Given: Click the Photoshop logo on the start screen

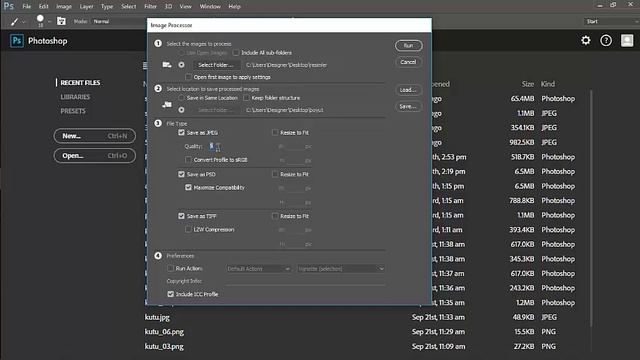Looking at the screenshot, I should click(x=17, y=41).
